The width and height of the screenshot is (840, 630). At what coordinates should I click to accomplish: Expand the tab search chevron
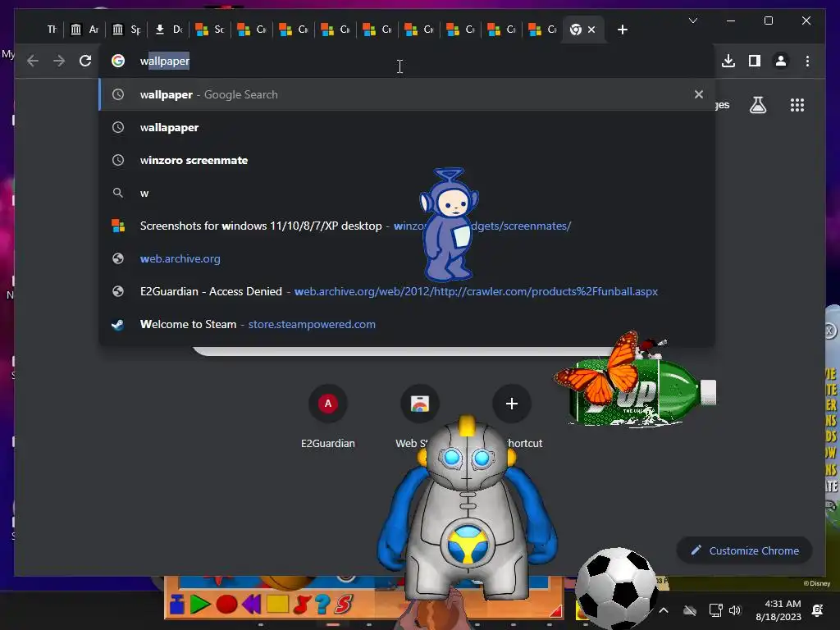692,21
